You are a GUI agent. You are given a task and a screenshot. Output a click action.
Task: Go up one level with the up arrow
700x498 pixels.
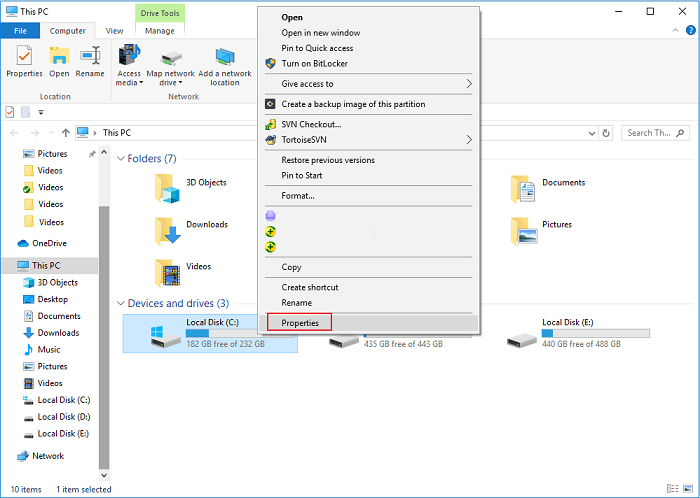66,132
